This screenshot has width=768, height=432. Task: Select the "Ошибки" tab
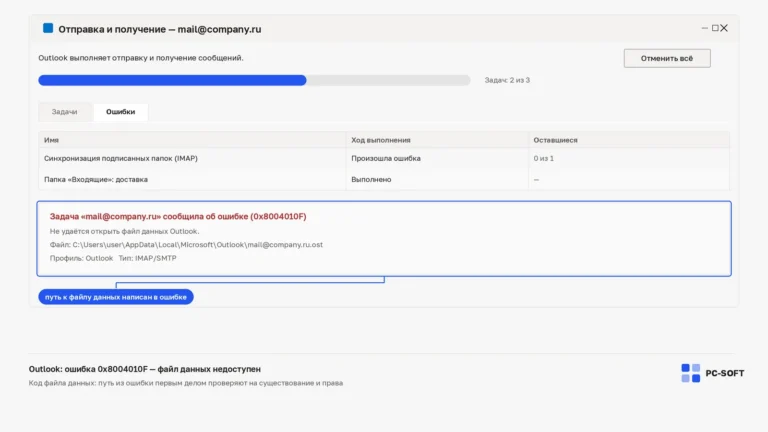tap(120, 112)
